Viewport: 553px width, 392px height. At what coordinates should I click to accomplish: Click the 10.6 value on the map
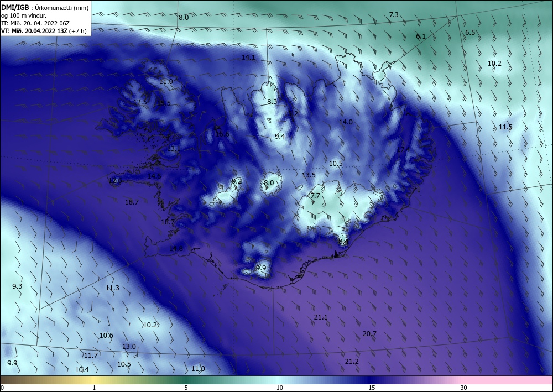tap(106, 335)
